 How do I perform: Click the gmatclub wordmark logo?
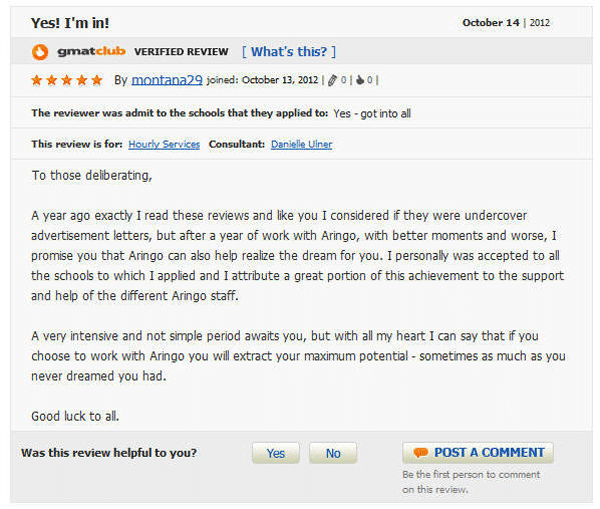coord(91,51)
